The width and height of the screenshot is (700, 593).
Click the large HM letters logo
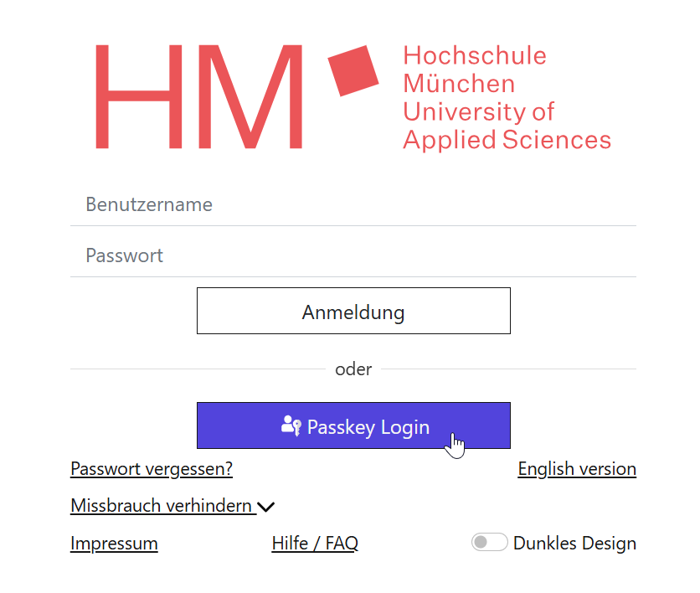click(198, 96)
